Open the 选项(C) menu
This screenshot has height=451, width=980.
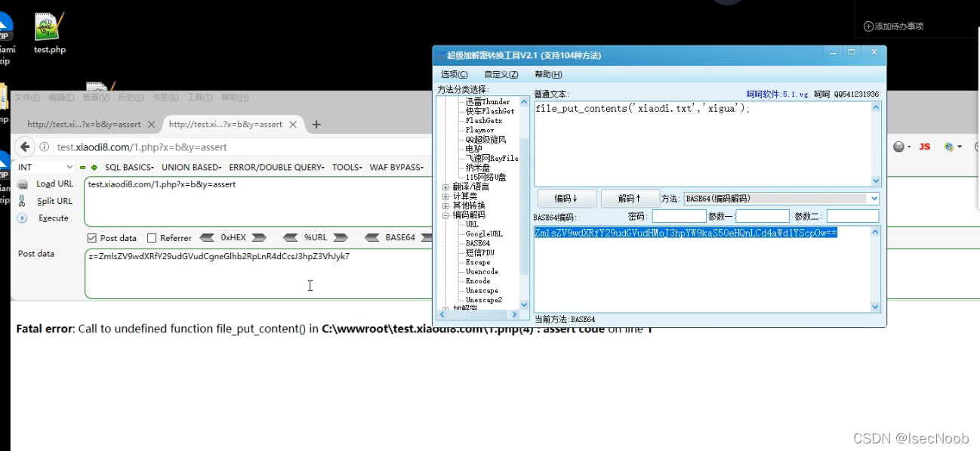coord(455,74)
